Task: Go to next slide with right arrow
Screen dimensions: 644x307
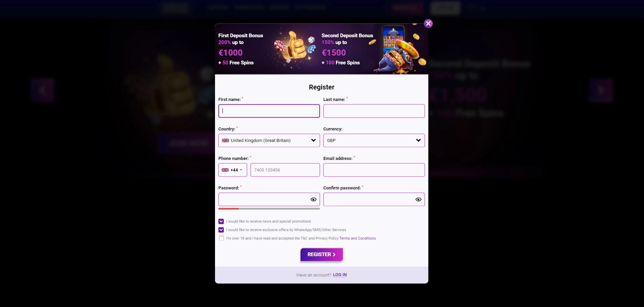Action: [601, 90]
